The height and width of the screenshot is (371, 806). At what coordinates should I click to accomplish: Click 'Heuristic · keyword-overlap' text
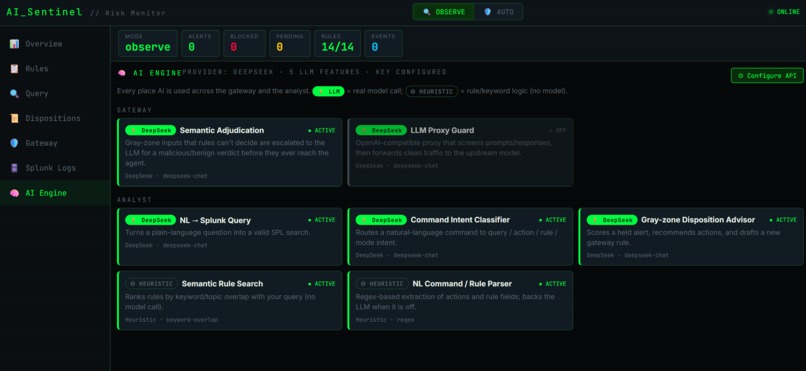[x=172, y=320]
